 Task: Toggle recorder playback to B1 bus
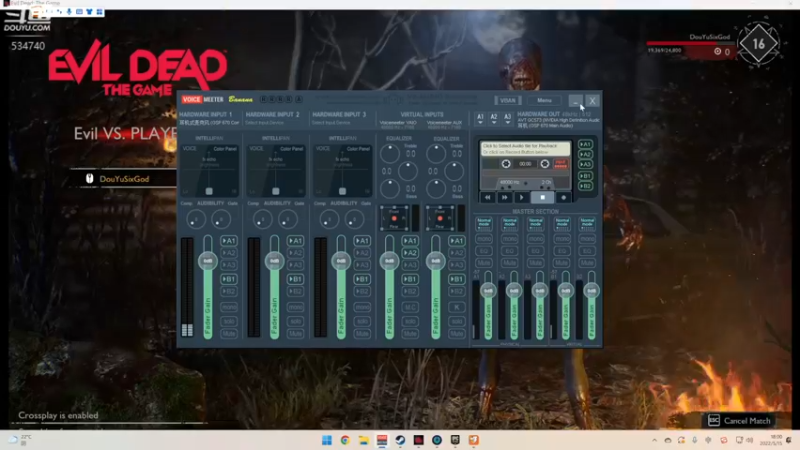585,176
